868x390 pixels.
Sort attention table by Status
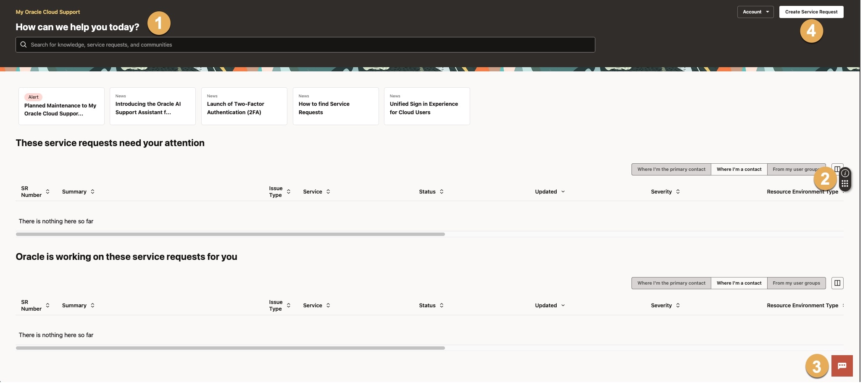(x=442, y=191)
